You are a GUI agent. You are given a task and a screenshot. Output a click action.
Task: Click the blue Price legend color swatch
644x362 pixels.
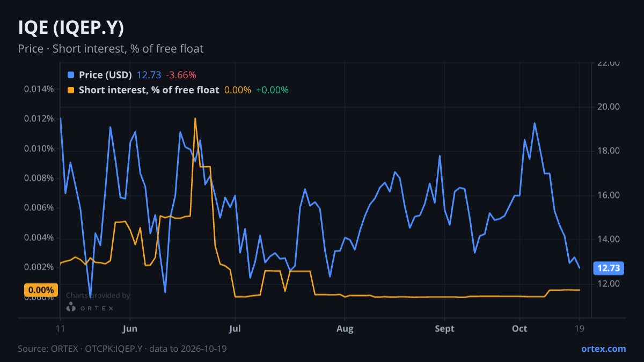(71, 75)
